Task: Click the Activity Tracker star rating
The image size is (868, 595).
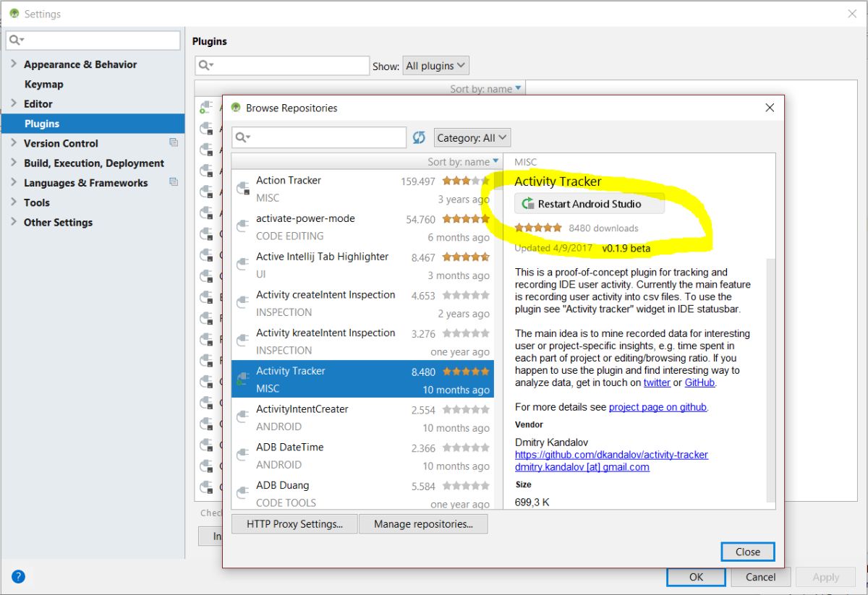Action: tap(538, 228)
